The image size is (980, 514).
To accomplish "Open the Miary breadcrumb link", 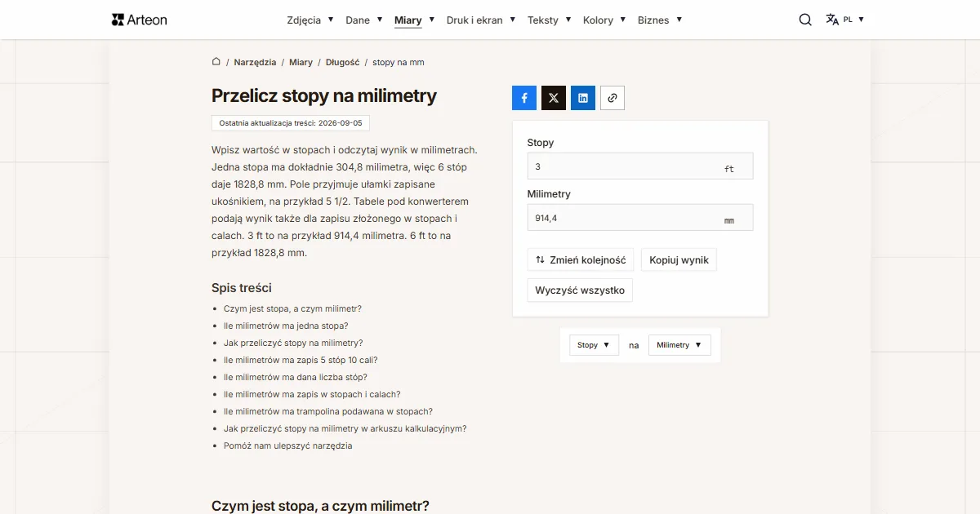I will [301, 62].
